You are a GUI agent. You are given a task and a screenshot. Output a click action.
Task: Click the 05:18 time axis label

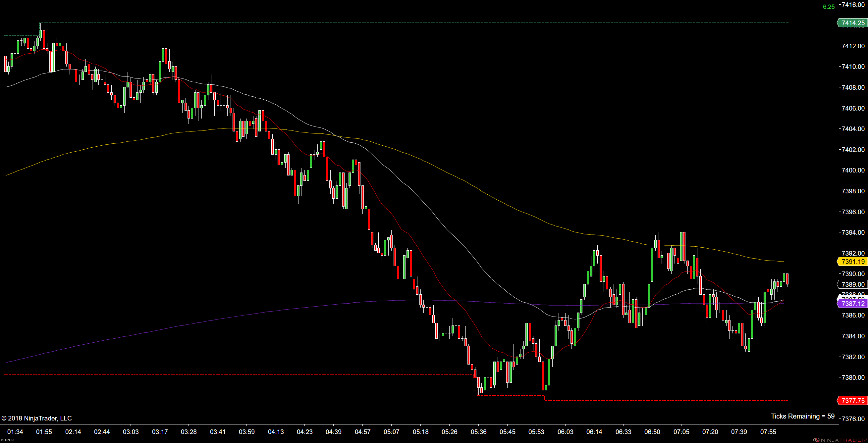click(x=420, y=432)
